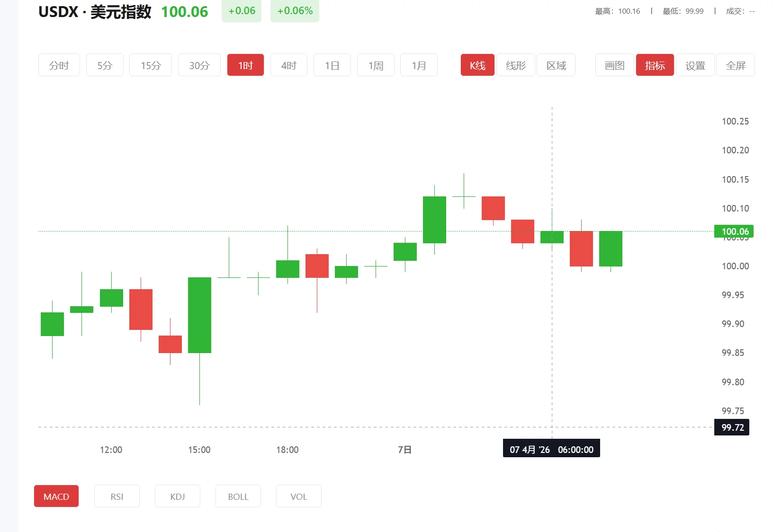Enter 全屏 fullscreen mode
The image size is (773, 532).
tap(736, 65)
